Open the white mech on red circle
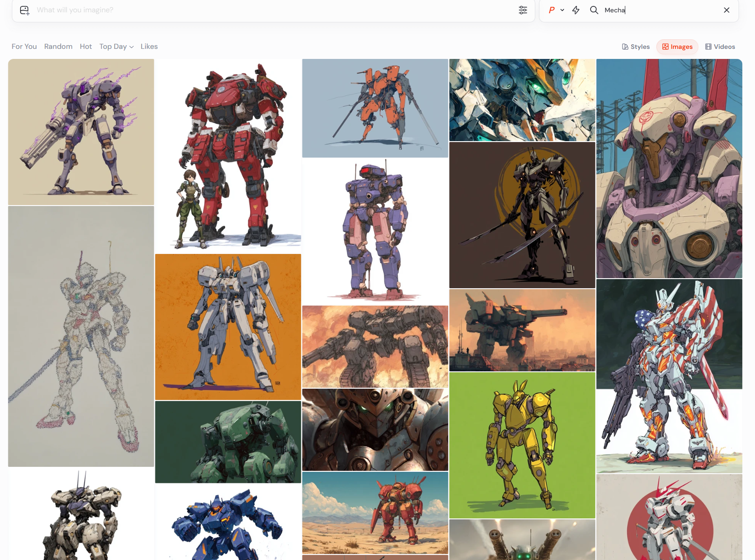Image resolution: width=755 pixels, height=560 pixels. coord(670,517)
